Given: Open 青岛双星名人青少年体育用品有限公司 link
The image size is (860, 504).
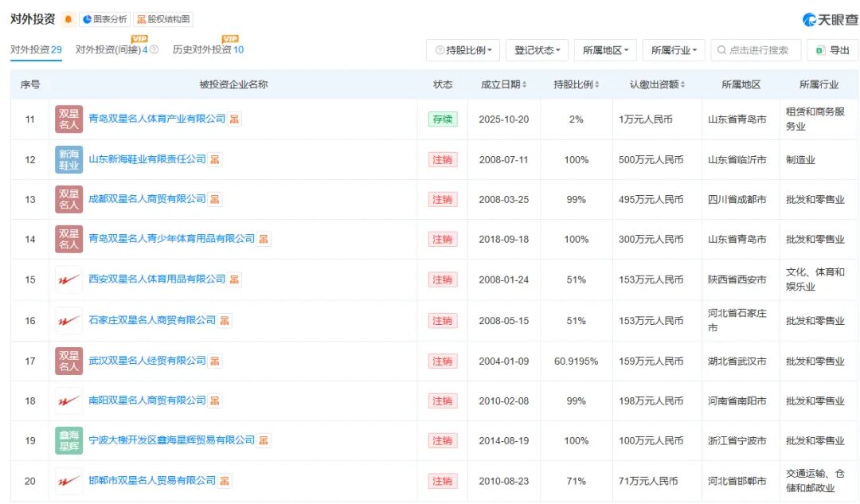Looking at the screenshot, I should click(x=172, y=239).
